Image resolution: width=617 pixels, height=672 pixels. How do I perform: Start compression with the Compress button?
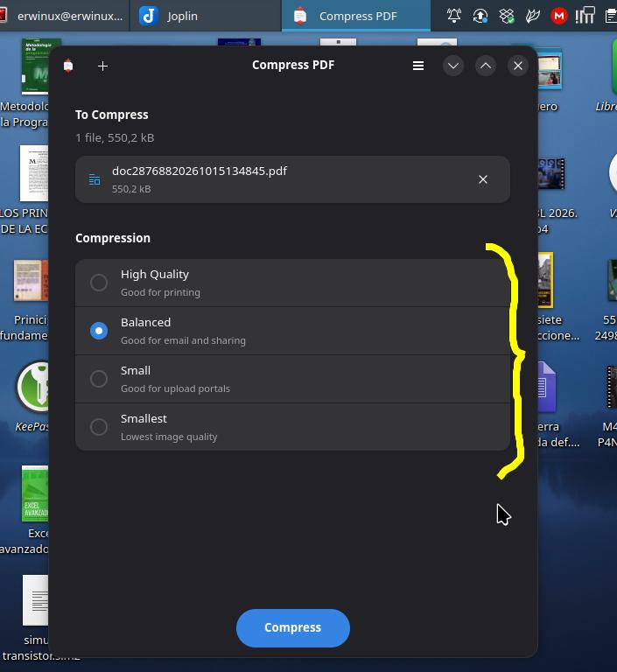[293, 628]
